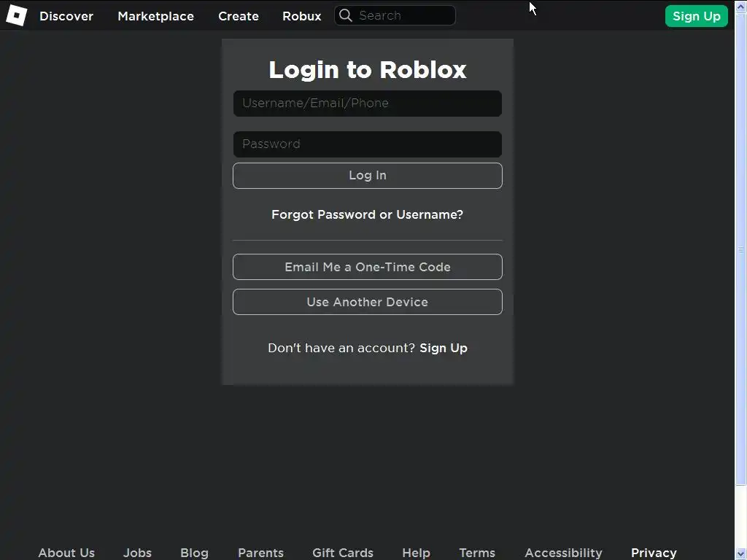Image resolution: width=747 pixels, height=560 pixels.
Task: Click the scrollbar up arrow
Action: (x=741, y=6)
